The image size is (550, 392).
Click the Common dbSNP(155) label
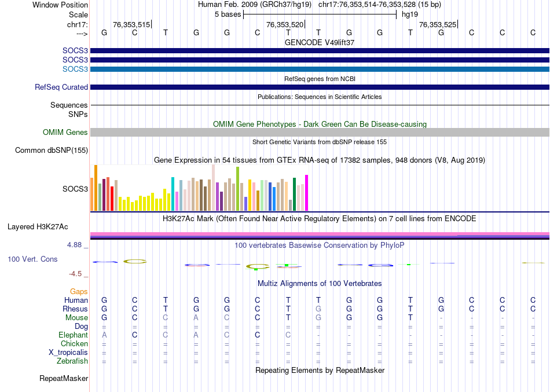51,150
